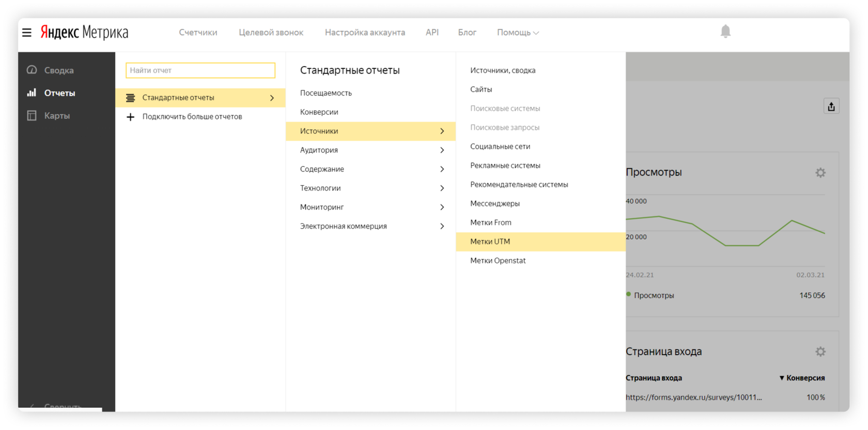This screenshot has height=430, width=868.
Task: Click the export share icon
Action: [831, 106]
